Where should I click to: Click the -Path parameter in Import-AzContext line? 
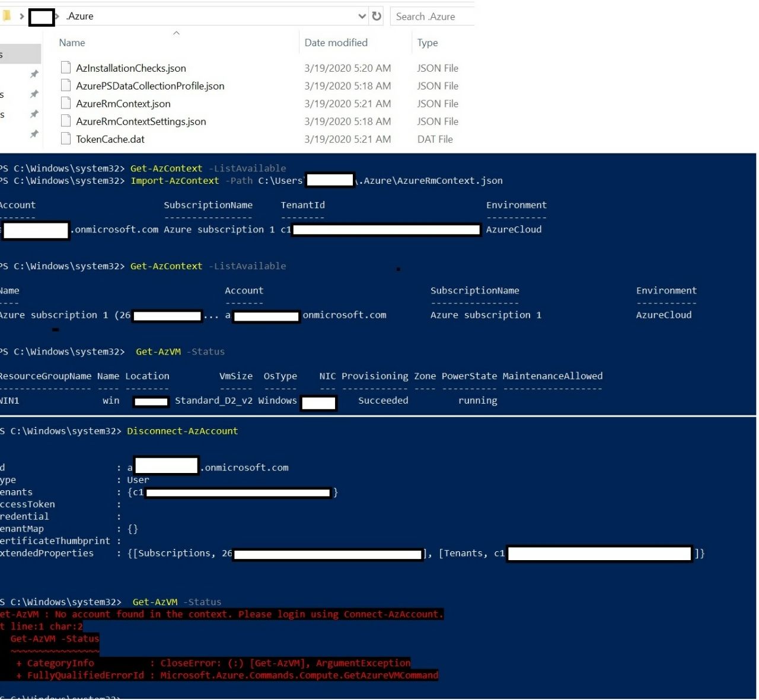(x=238, y=181)
